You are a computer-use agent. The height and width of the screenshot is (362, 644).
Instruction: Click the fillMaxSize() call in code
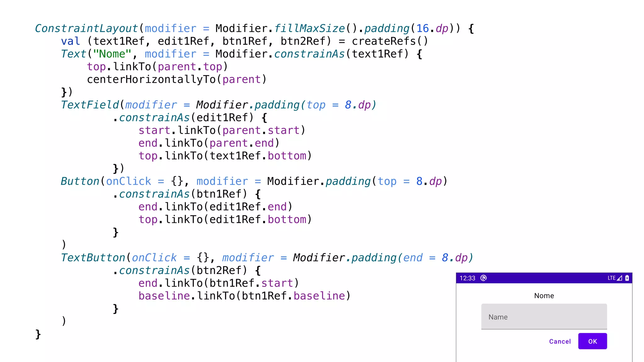(315, 29)
